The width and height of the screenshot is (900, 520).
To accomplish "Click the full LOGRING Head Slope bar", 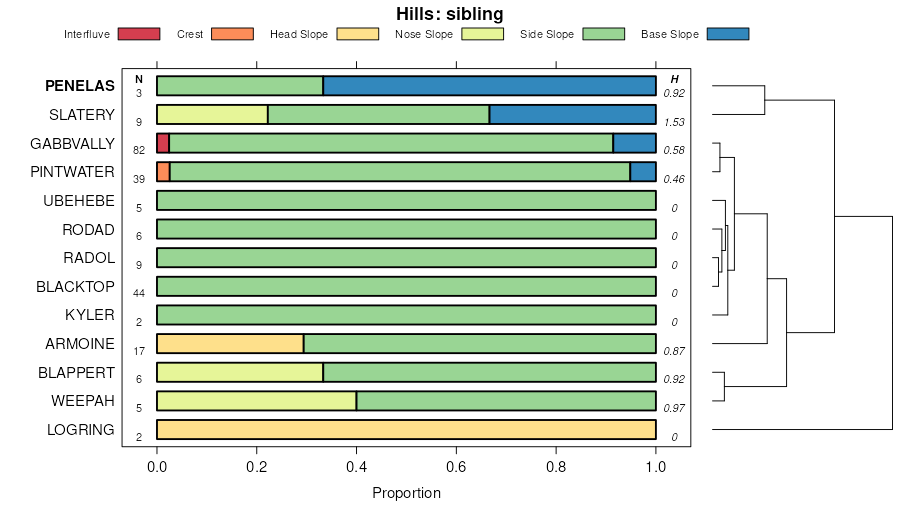I will tap(406, 431).
